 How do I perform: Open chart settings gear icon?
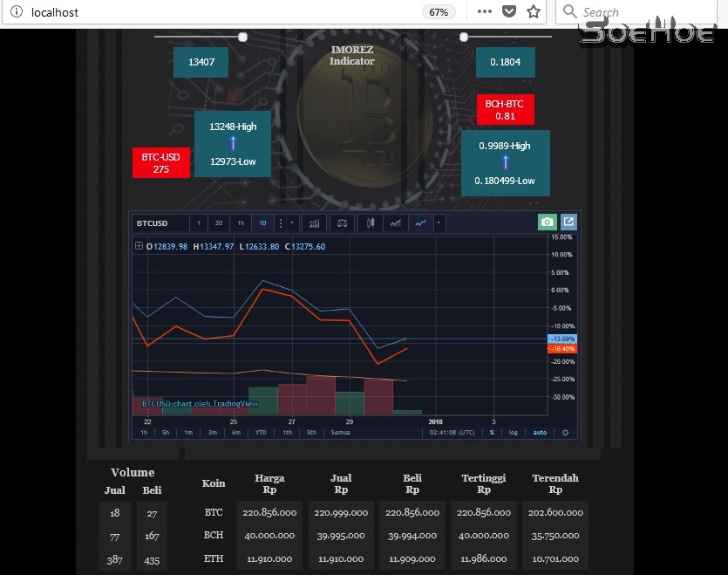(x=565, y=432)
